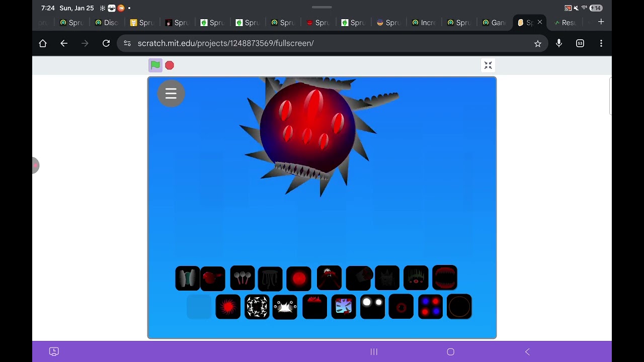Image resolution: width=644 pixels, height=362 pixels.
Task: Select the dark red cube tile
Action: (359, 278)
